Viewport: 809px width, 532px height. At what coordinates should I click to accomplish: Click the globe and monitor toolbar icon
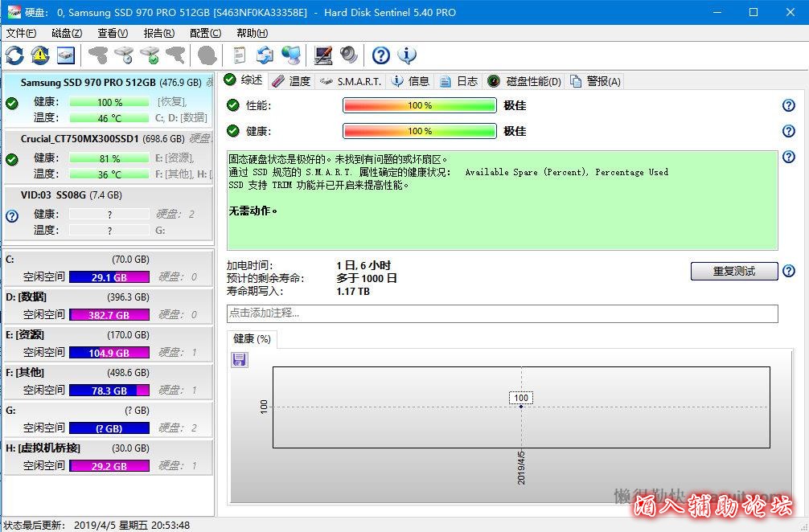[x=290, y=55]
